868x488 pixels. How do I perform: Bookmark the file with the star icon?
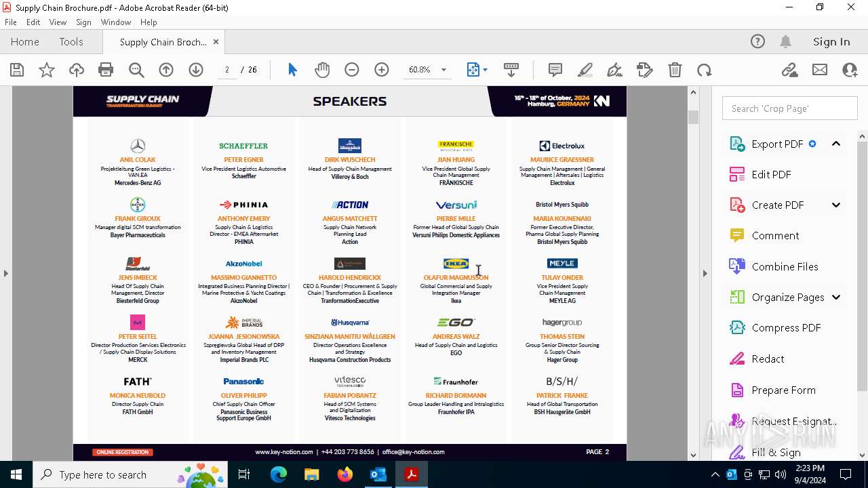[47, 70]
